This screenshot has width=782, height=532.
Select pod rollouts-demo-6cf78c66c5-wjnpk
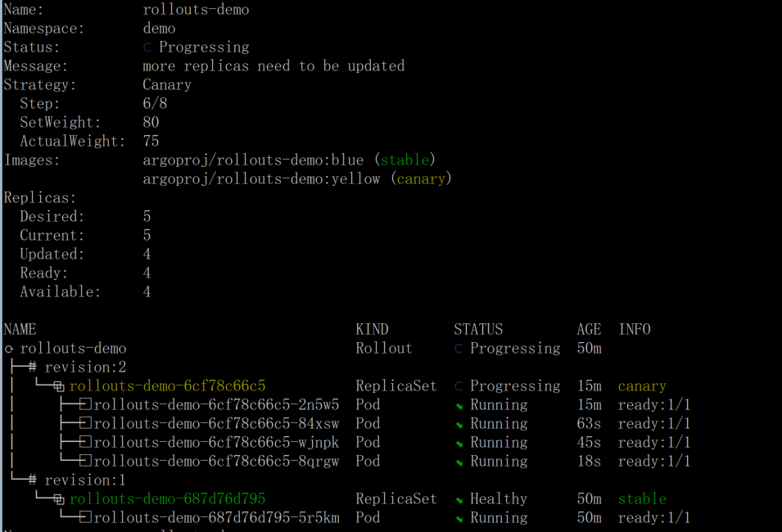216,442
